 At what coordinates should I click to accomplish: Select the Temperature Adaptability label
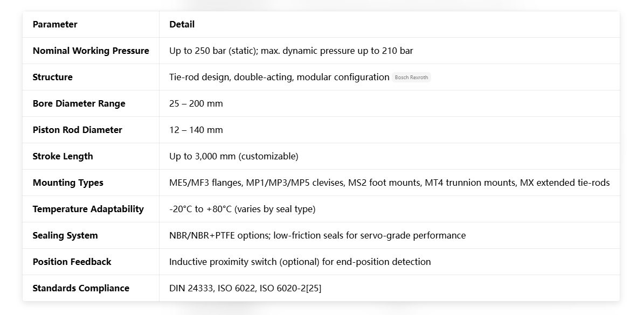click(88, 209)
